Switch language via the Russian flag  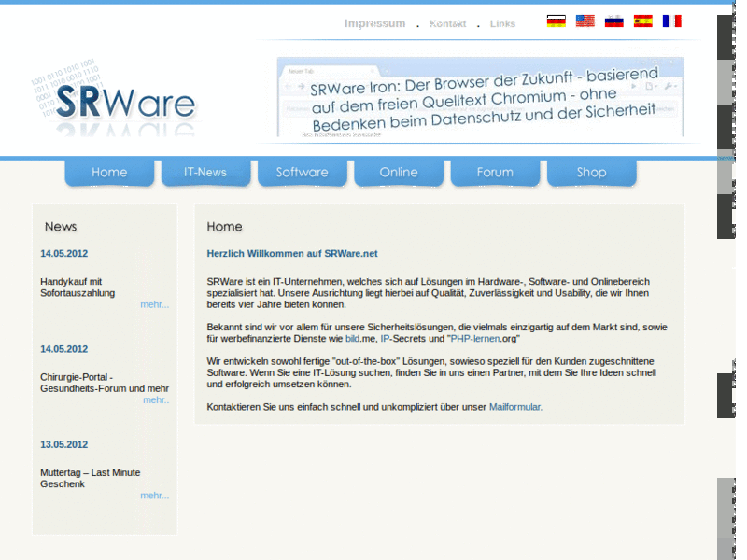614,21
